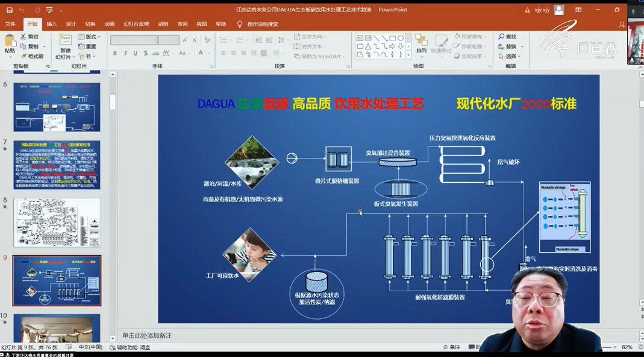Switch to the Design (设计) tab
This screenshot has height=357, width=644.
(x=71, y=24)
